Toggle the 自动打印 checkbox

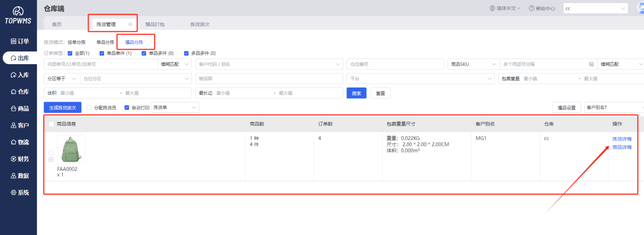pos(127,108)
